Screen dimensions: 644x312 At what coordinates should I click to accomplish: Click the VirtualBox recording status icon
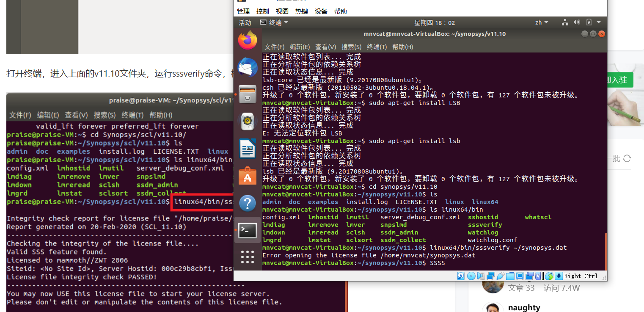coord(529,276)
